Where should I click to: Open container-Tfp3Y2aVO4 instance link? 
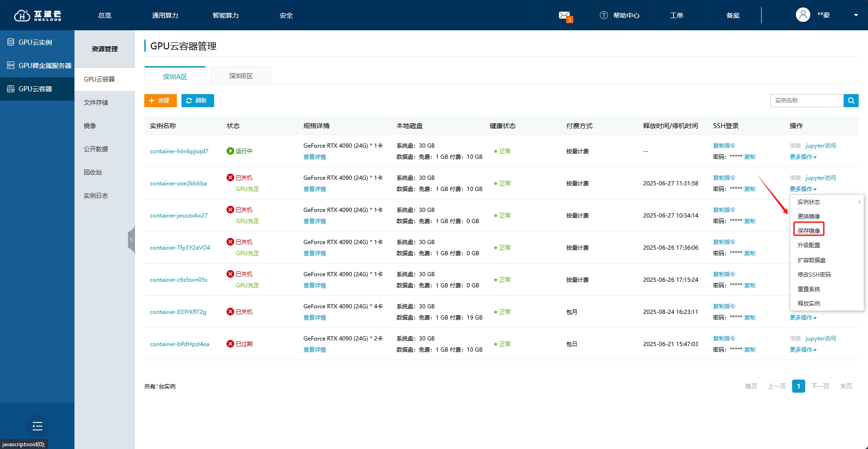pos(180,248)
